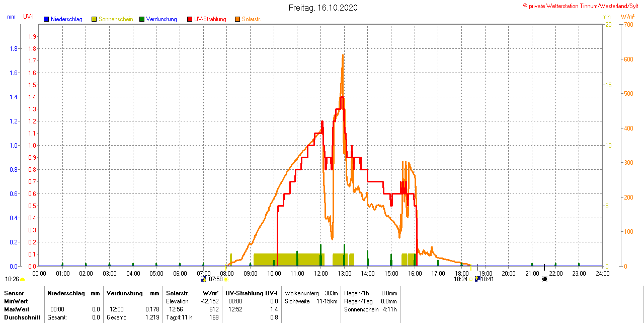Click the sunset time 18:41
Screen dimensions: 644x323
[x=487, y=279]
